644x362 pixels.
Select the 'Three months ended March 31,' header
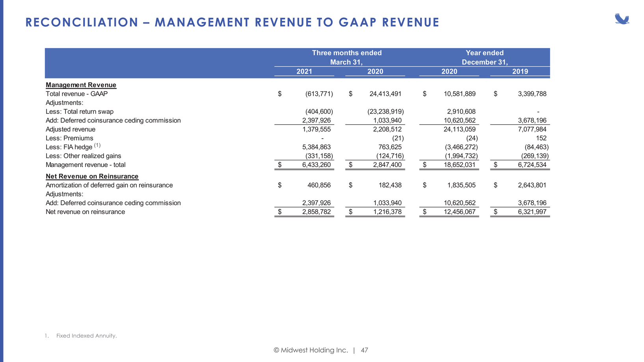tap(347, 58)
